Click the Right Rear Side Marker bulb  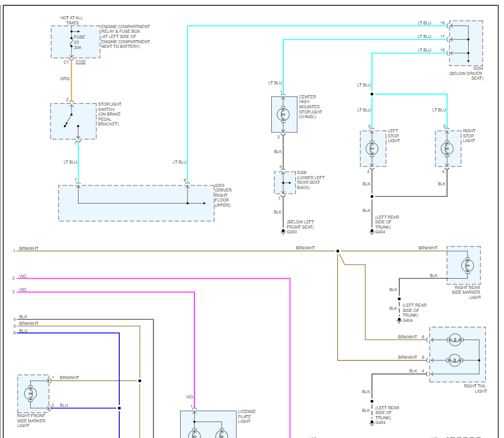[x=468, y=266]
